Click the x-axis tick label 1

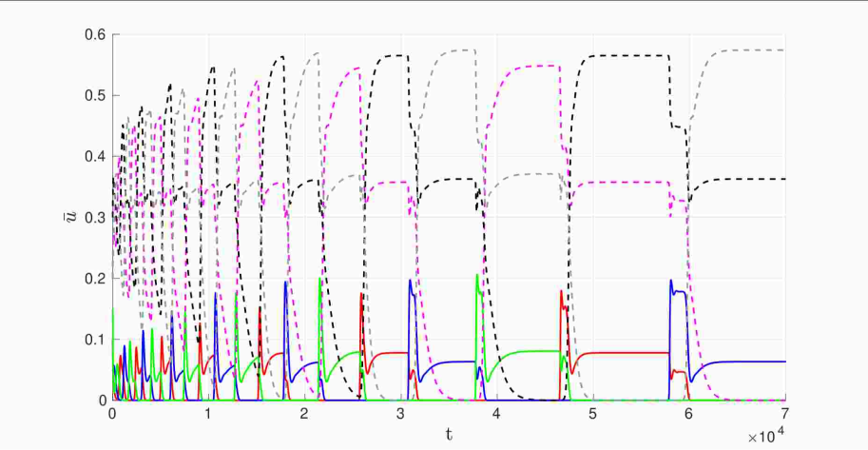click(x=208, y=414)
